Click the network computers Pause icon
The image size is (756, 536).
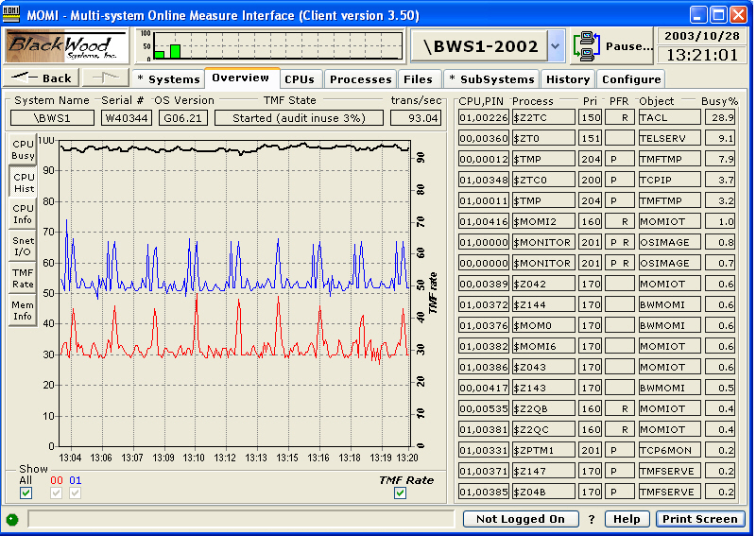(586, 46)
